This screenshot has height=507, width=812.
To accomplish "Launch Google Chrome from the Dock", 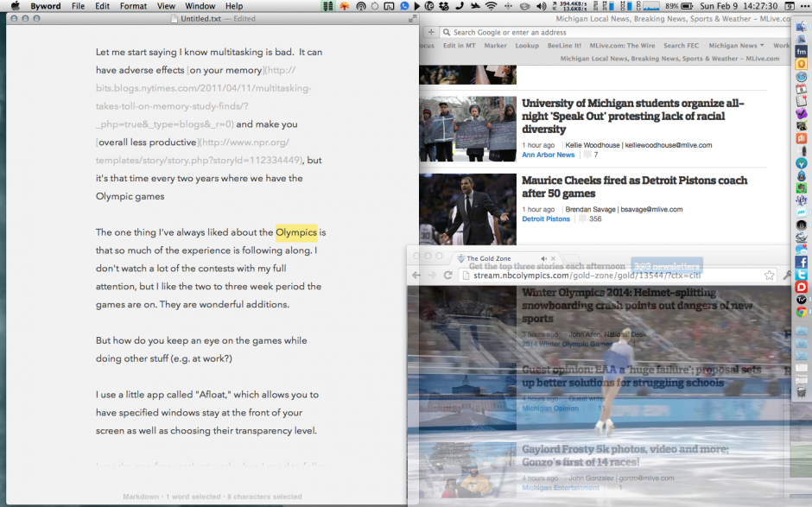I will click(x=802, y=313).
